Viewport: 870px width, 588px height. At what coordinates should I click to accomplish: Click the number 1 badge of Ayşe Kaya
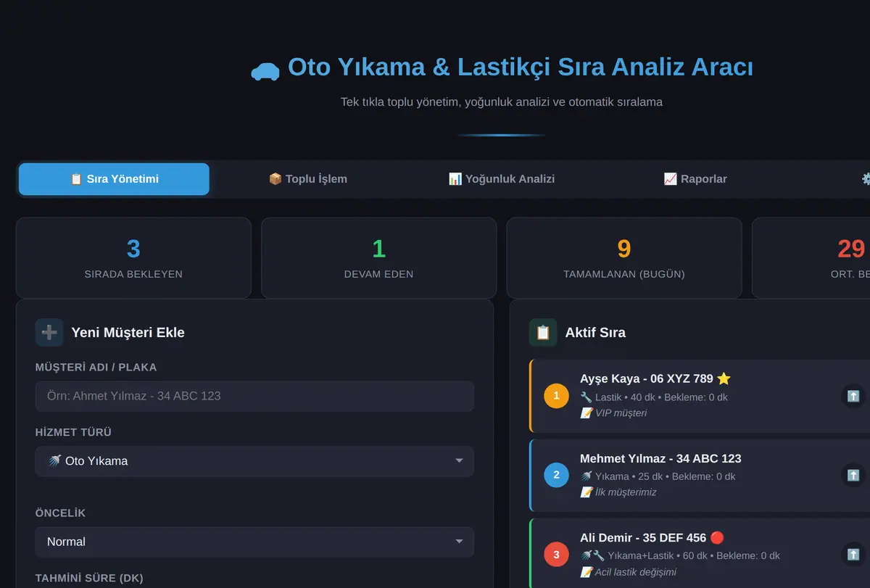556,396
